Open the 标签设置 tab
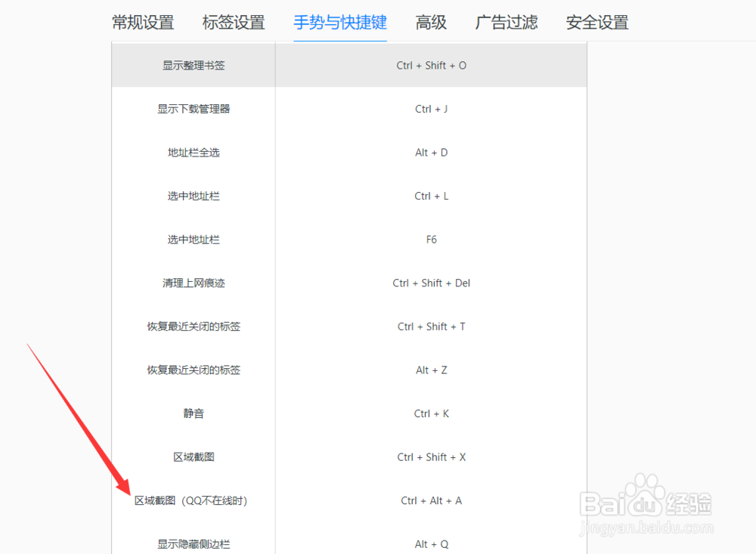The width and height of the screenshot is (756, 554). (233, 23)
